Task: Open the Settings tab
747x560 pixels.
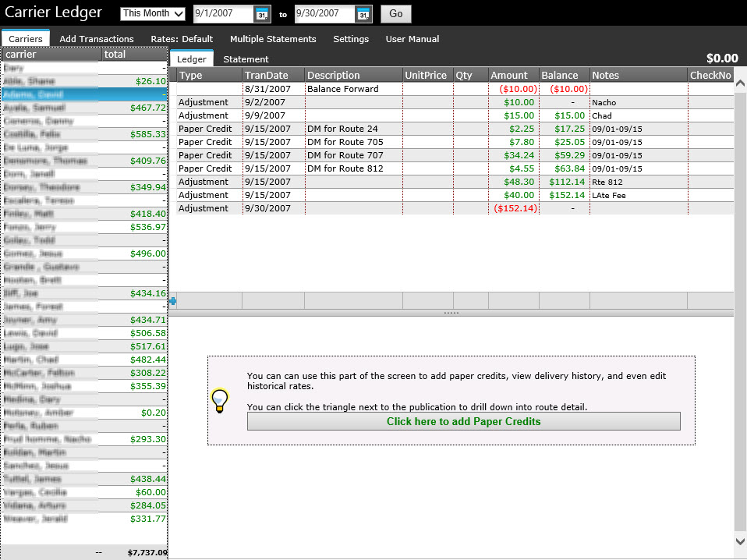Action: pos(351,39)
